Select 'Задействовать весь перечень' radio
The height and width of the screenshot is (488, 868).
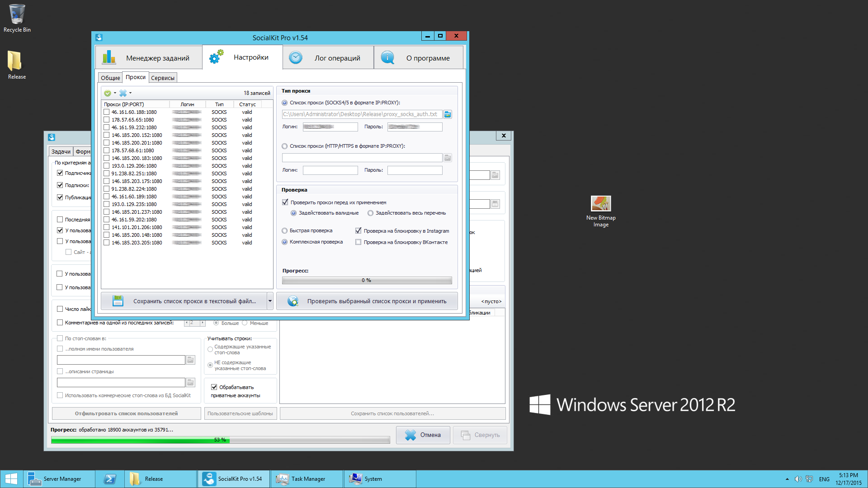coord(371,213)
